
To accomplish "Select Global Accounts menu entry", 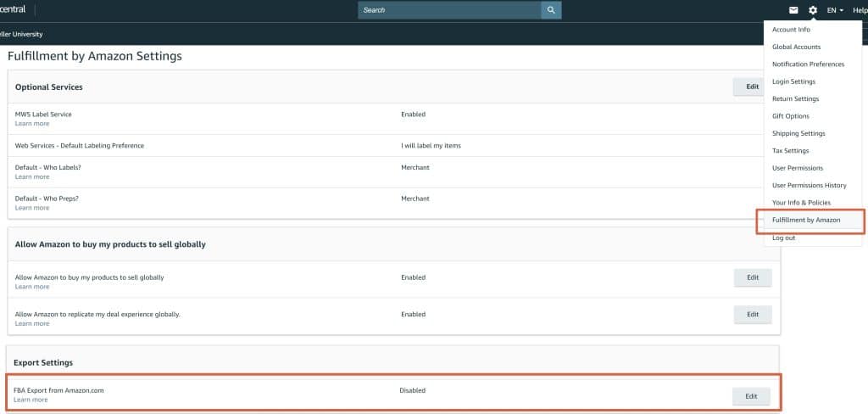I will [x=796, y=48].
